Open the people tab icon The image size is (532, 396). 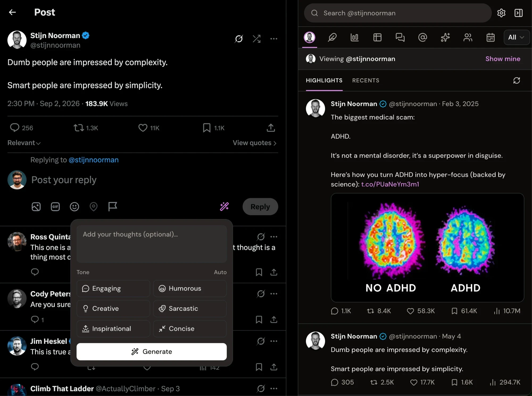click(468, 37)
